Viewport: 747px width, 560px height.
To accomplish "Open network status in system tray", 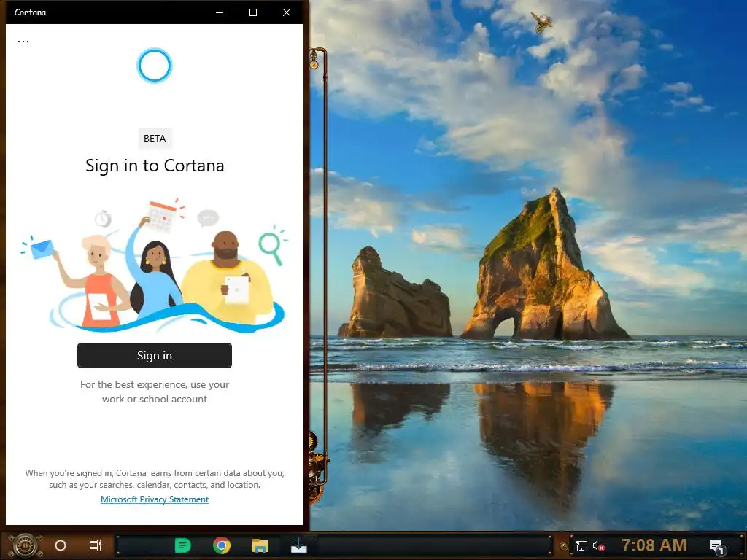I will 581,545.
